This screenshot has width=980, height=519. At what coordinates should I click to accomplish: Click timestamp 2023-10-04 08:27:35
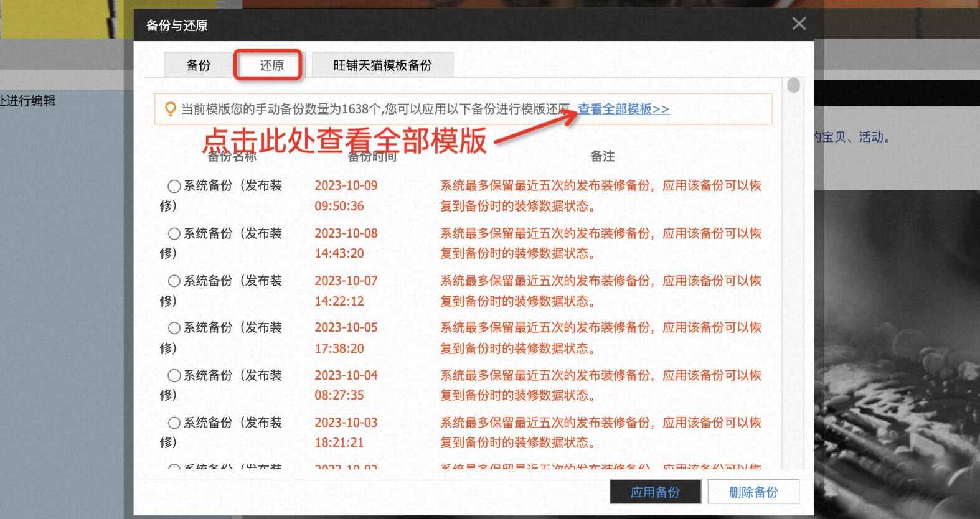point(346,385)
